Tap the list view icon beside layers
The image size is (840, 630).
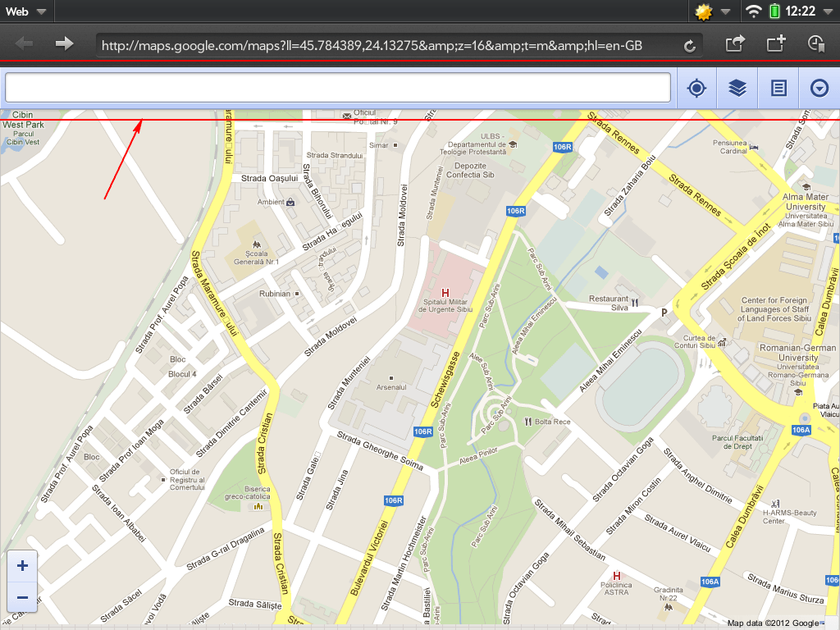(x=778, y=88)
